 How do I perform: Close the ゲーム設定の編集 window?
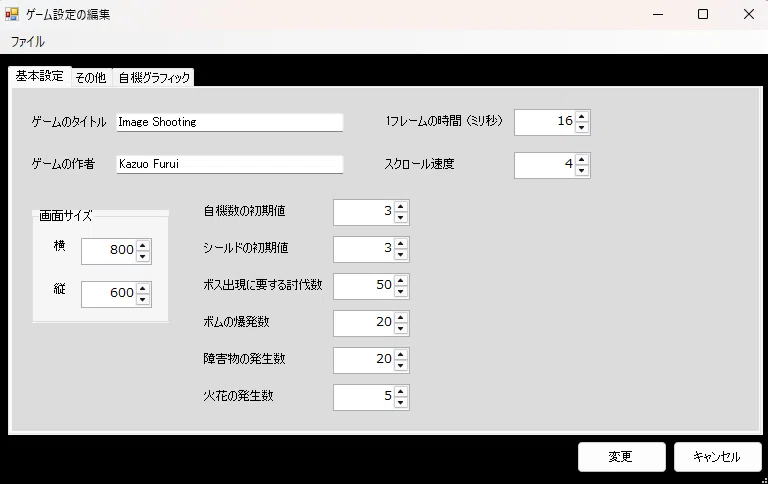click(x=748, y=14)
